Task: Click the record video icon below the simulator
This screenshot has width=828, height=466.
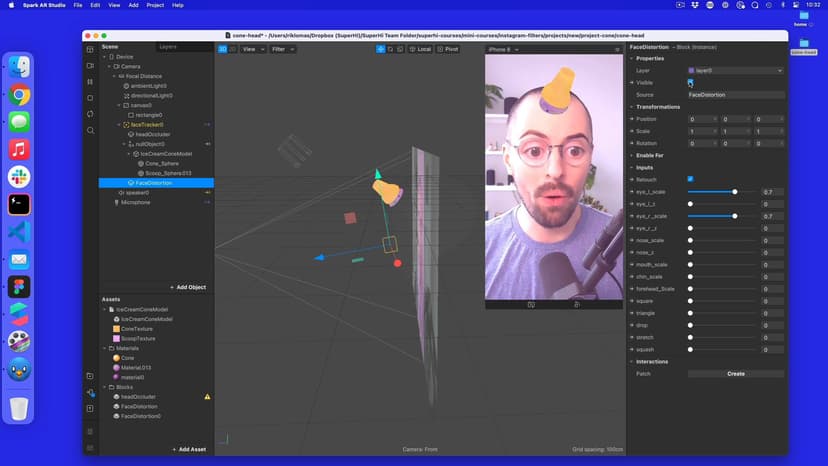Action: pos(577,305)
